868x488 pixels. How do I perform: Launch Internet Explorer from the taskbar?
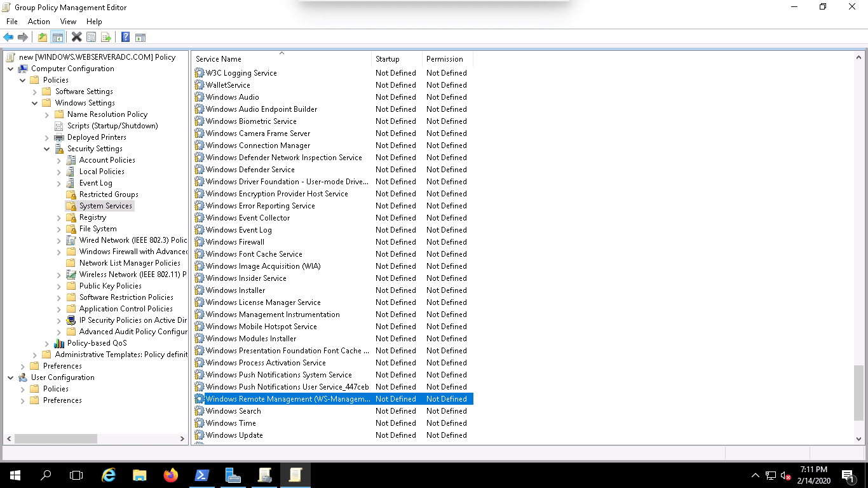109,475
